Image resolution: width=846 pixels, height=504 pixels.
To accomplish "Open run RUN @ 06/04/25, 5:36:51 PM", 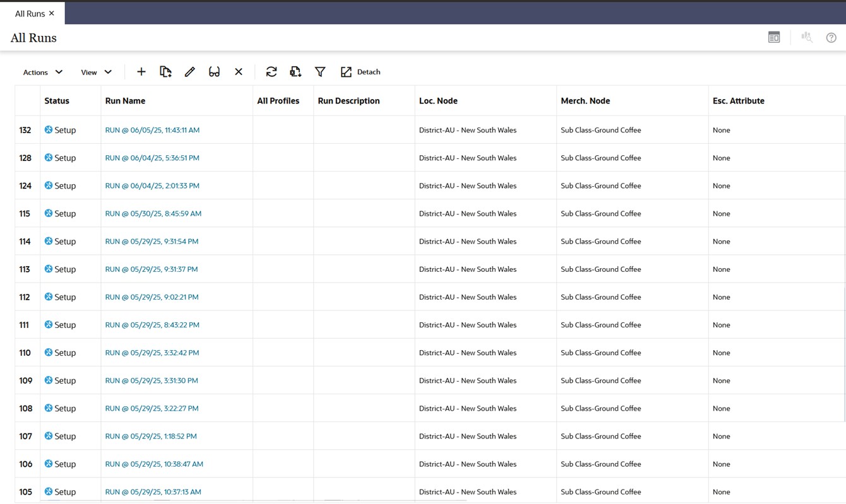I will tap(152, 158).
